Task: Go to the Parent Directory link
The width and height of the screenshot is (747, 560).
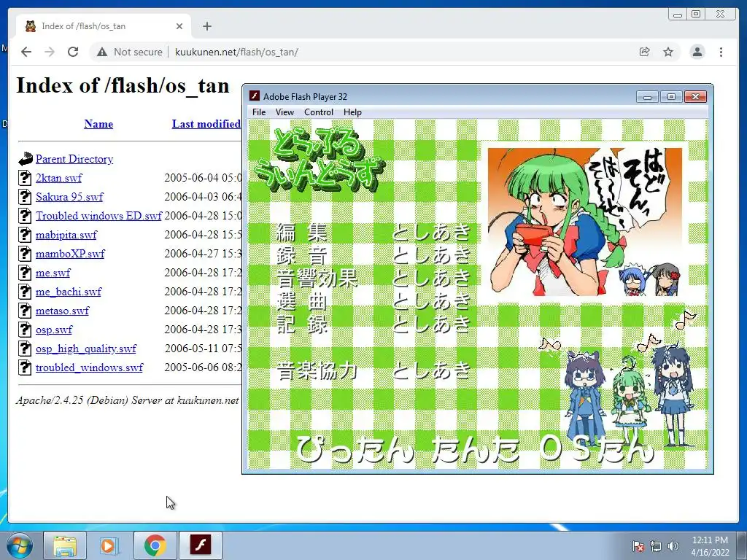Action: tap(74, 159)
